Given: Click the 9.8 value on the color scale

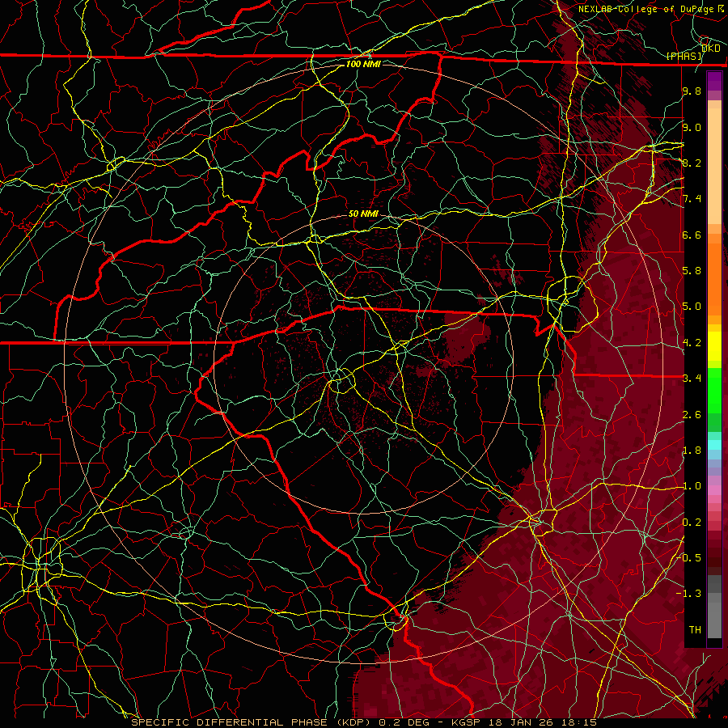Looking at the screenshot, I should click(x=692, y=91).
